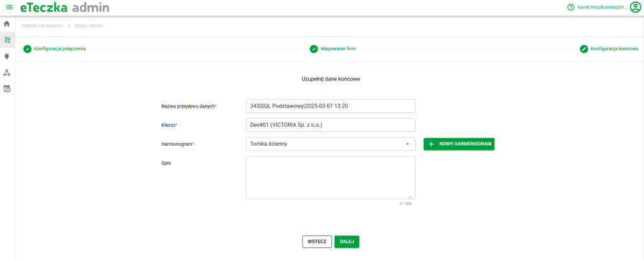The height and width of the screenshot is (260, 644).
Task: Click the PRZEPŁYW DANYCH breadcrumb link
Action: [42, 26]
